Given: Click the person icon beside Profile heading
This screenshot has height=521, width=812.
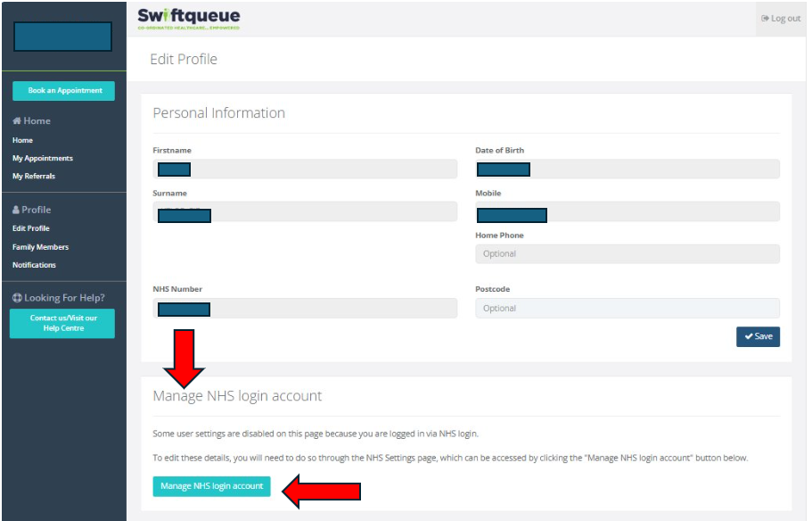Looking at the screenshot, I should 17,211.
